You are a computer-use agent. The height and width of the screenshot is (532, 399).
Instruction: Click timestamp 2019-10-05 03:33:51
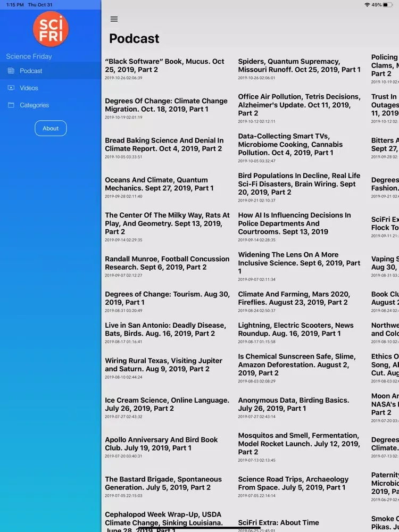pyautogui.click(x=123, y=157)
